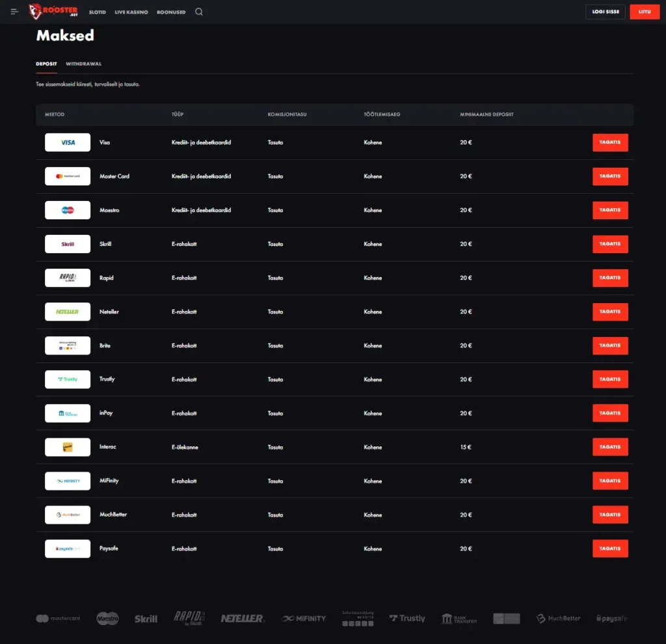Viewport: 666px width, 644px height.
Task: Click Tagatis button for Neteller
Action: [x=610, y=312]
